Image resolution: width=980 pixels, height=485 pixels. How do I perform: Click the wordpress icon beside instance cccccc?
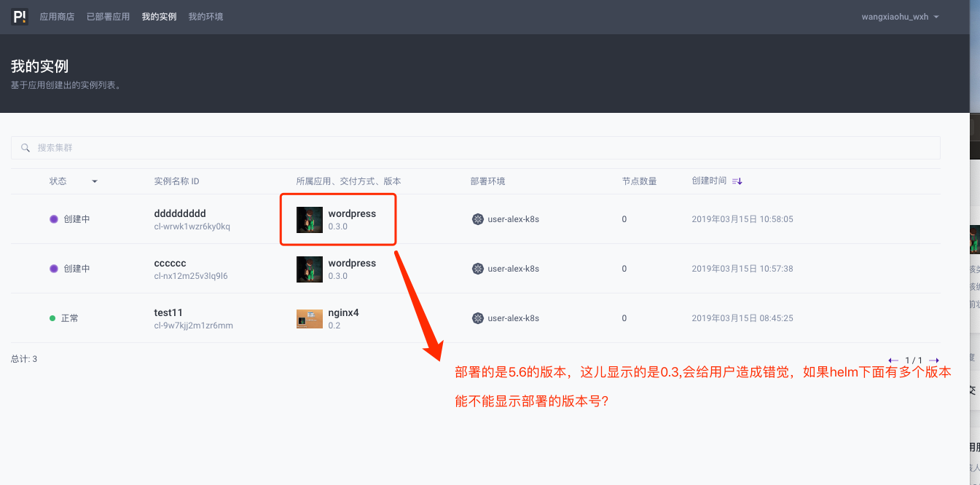[x=309, y=269]
